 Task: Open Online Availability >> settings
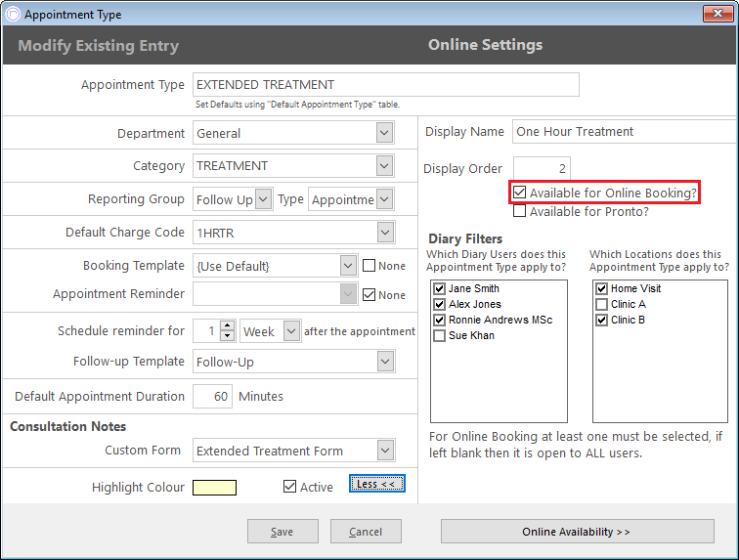point(578,532)
